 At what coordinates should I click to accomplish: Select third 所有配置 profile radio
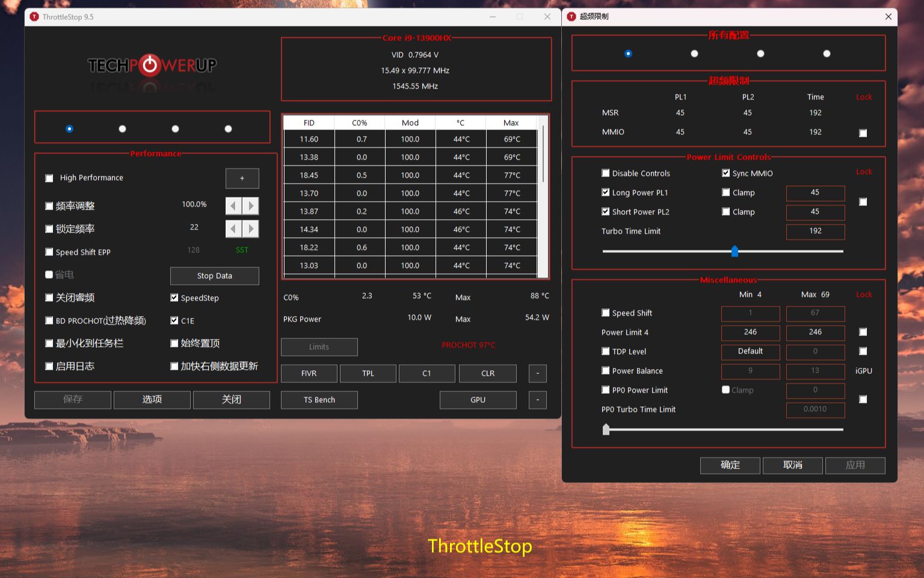[760, 54]
